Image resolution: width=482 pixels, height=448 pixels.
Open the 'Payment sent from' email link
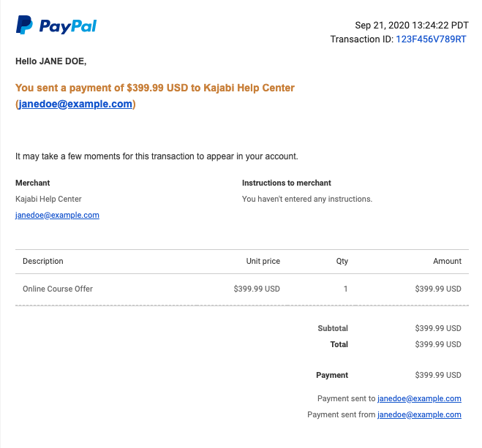click(419, 414)
